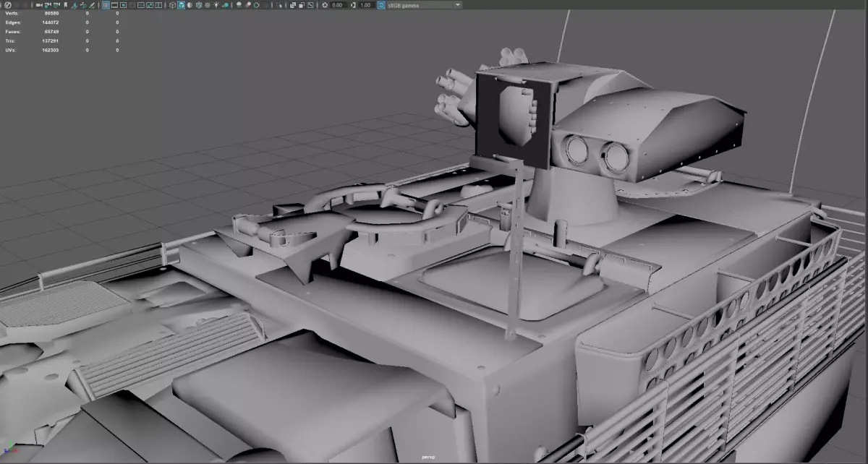Image resolution: width=868 pixels, height=464 pixels.
Task: Enable Multisample Anti-aliasing icon
Action: click(257, 4)
